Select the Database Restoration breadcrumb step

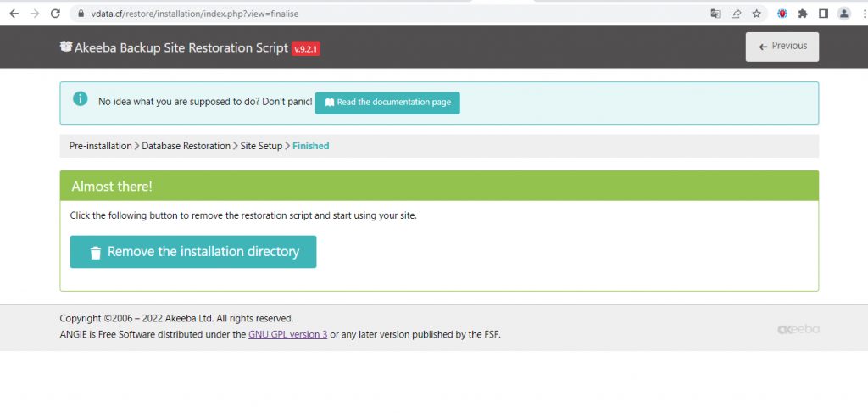(186, 146)
